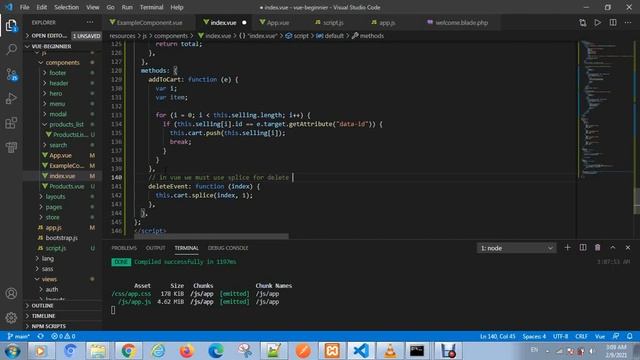Click the editor vertical scrollbar thumb

pos(636,202)
